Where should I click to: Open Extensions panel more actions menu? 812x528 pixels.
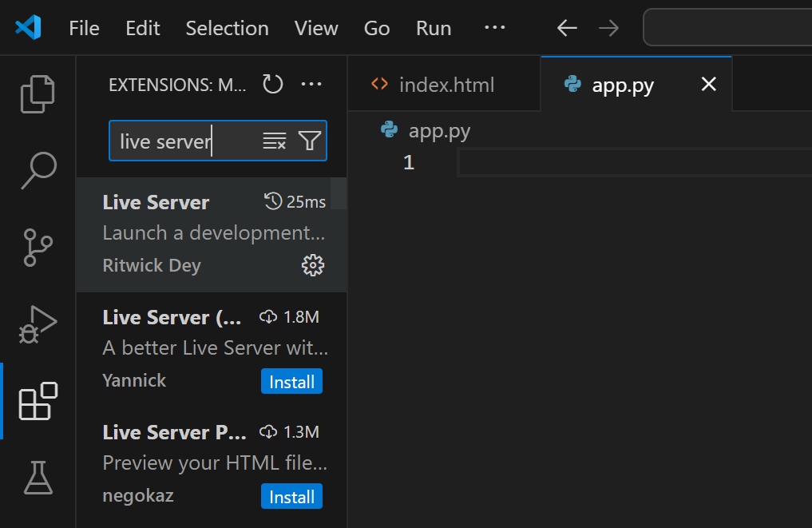coord(311,84)
